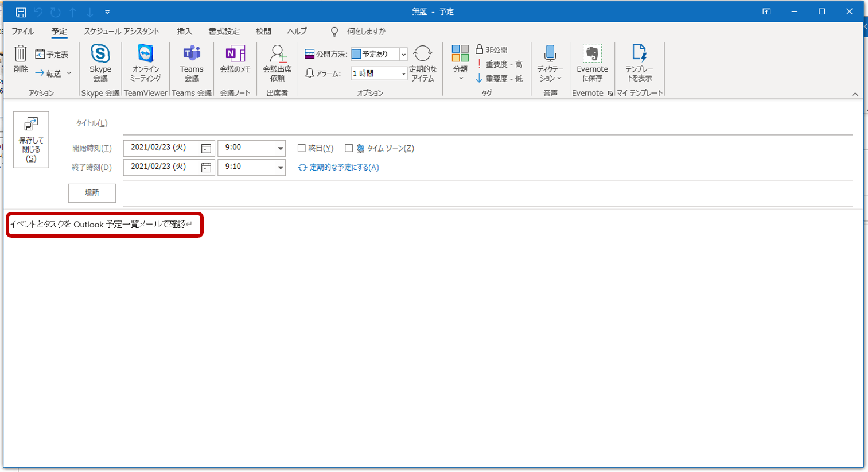Expand the start time 9:00 dropdown
Screen dimensions: 868x472
coord(280,148)
